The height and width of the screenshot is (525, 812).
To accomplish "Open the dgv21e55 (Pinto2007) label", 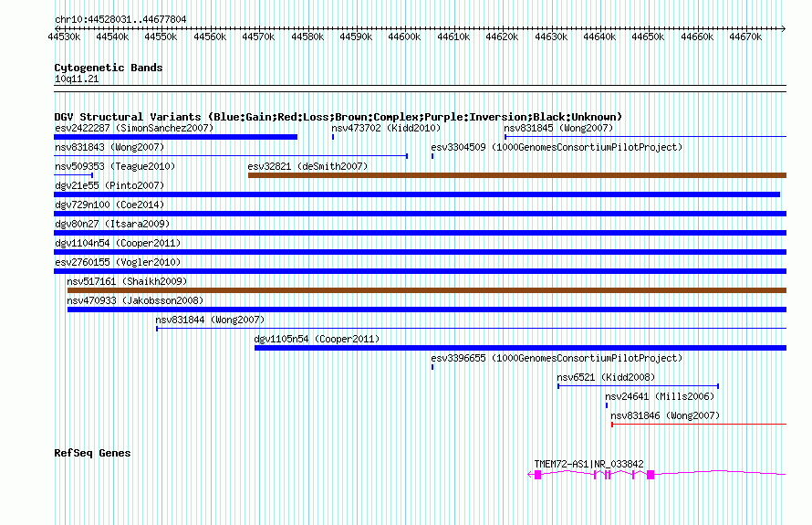I will coord(109,185).
